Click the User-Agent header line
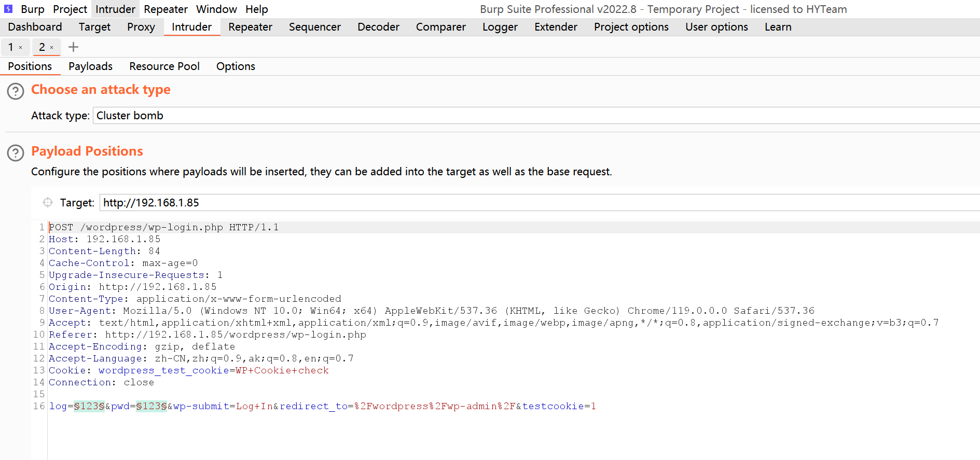The width and height of the screenshot is (980, 460). click(x=432, y=311)
